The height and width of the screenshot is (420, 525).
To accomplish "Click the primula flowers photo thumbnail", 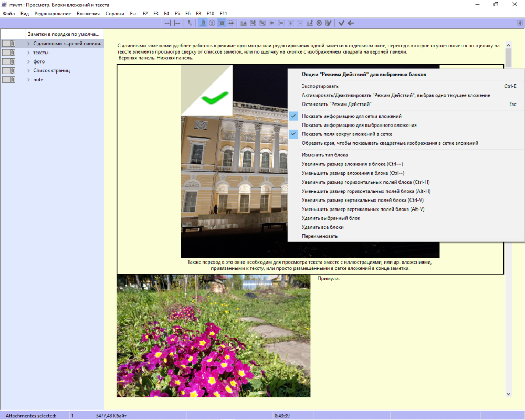I will click(213, 336).
